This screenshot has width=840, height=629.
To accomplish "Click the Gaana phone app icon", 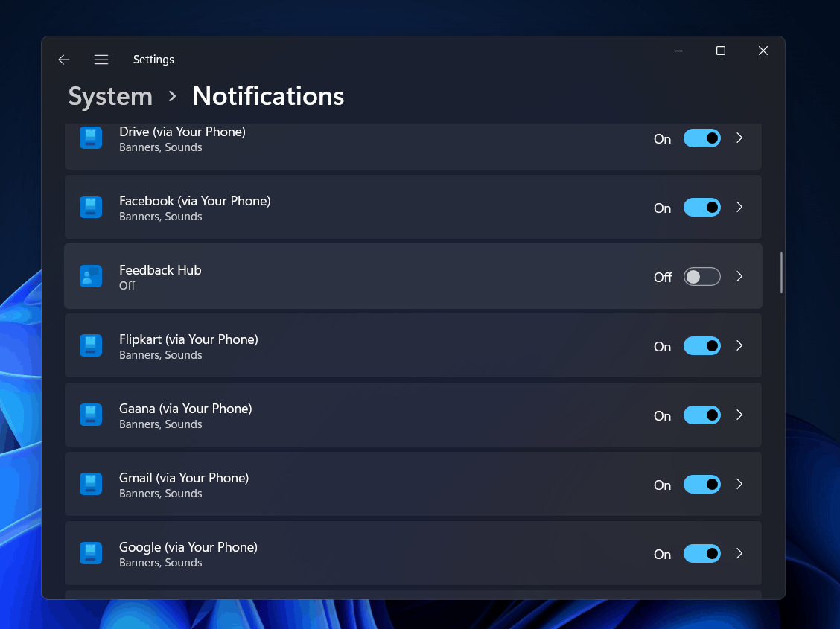I will pyautogui.click(x=91, y=415).
